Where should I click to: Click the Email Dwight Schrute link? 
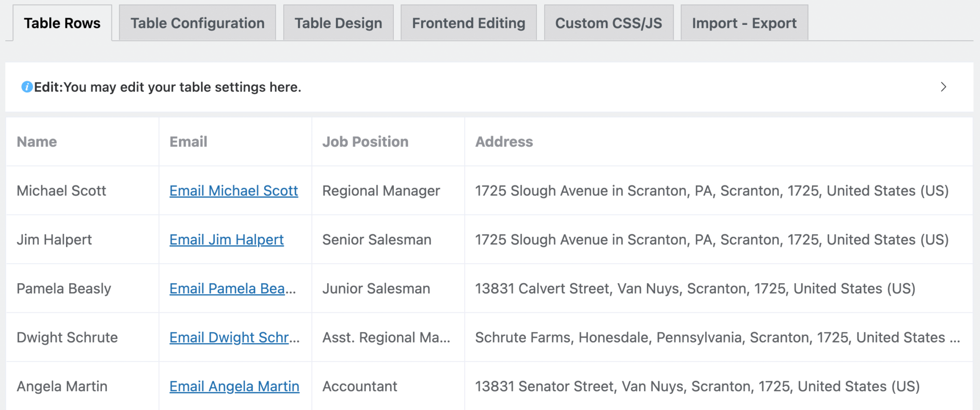pos(234,337)
